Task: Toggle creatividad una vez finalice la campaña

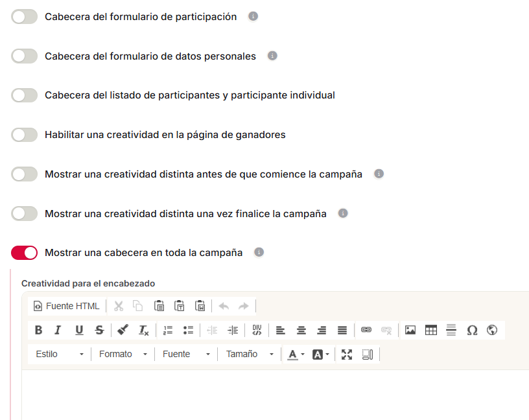Action: click(x=24, y=213)
